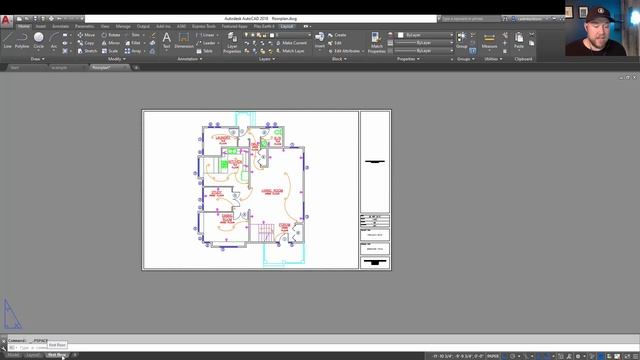Click the search keyword input field
640x360 pixels.
pos(470,19)
